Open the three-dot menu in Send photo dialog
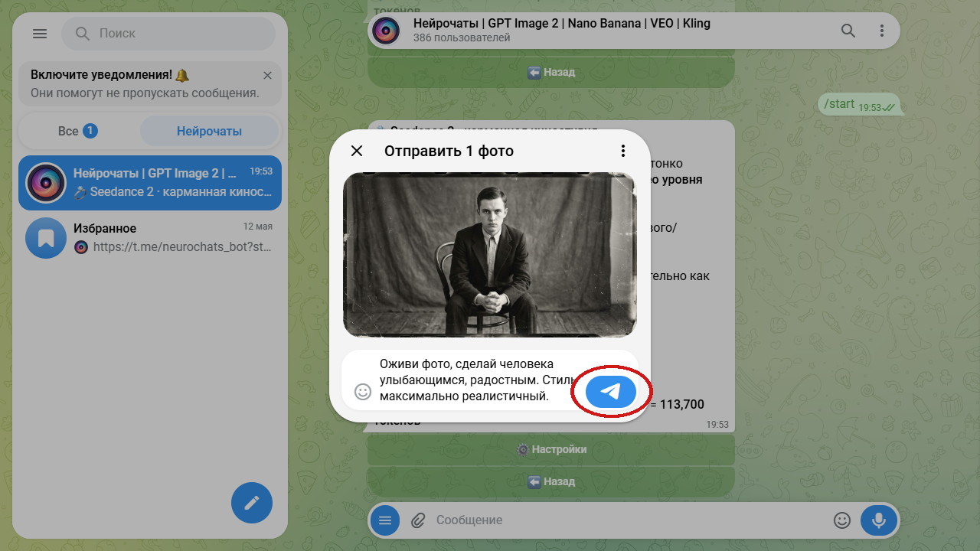 pos(623,151)
